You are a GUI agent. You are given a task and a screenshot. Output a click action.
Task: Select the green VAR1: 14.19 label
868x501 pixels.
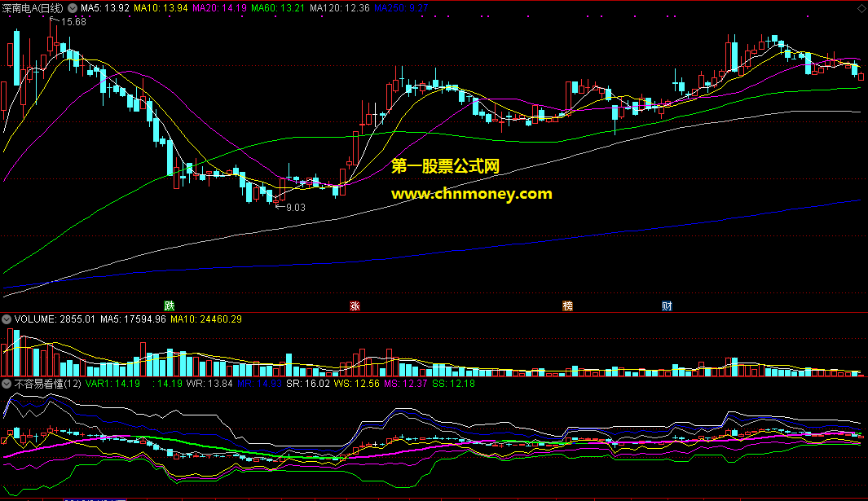point(112,384)
